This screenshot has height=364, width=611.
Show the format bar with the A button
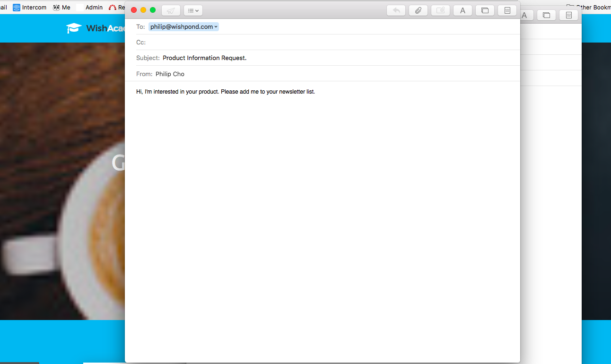click(x=463, y=10)
